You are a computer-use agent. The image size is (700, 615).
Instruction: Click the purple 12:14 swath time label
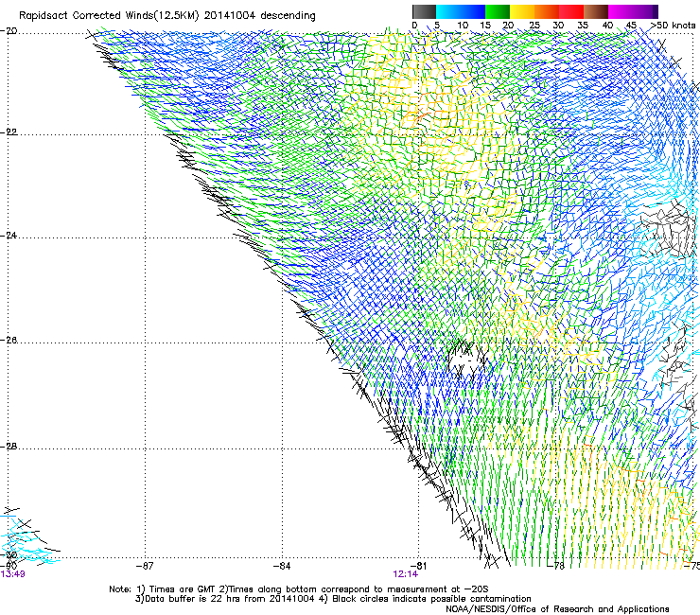[x=406, y=574]
